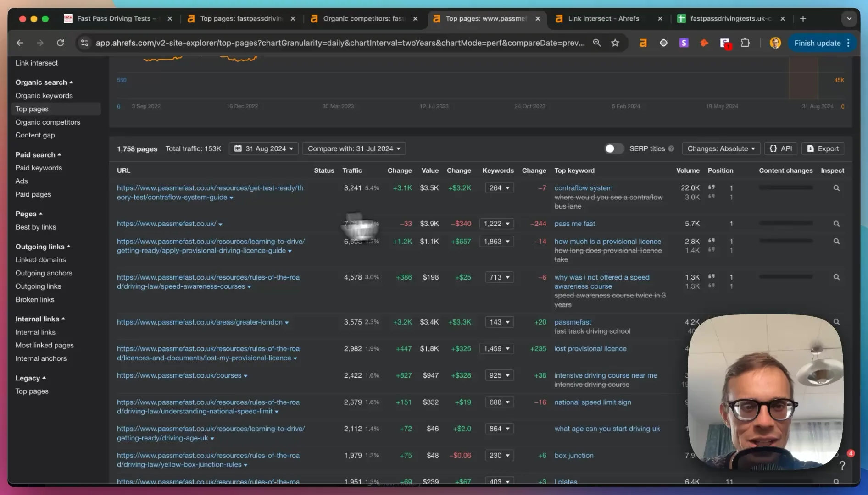Viewport: 868px width, 495px height.
Task: Open the Changes: Absolute dropdown
Action: (721, 148)
